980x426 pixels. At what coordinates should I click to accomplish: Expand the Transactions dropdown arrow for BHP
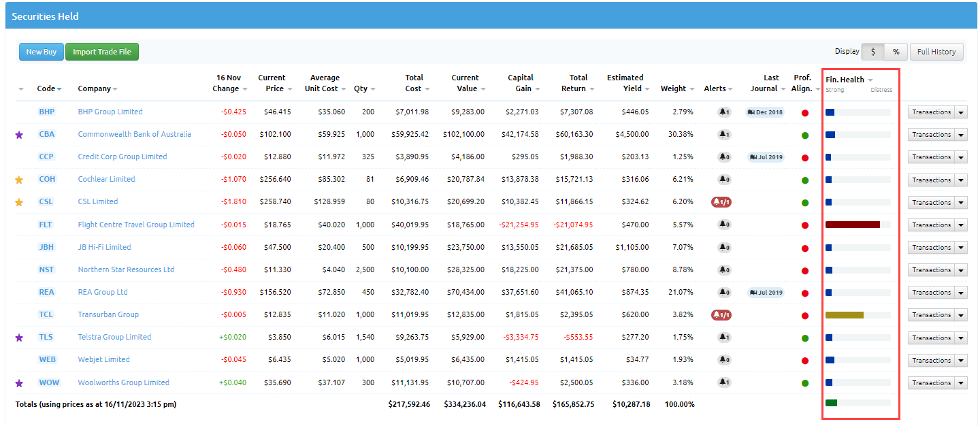pyautogui.click(x=961, y=112)
